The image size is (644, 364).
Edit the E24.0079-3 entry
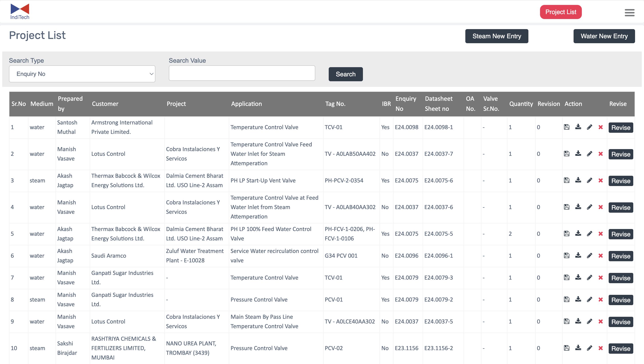click(589, 277)
